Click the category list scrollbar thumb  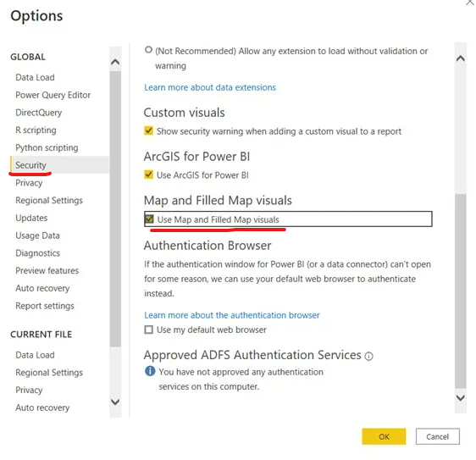115,209
